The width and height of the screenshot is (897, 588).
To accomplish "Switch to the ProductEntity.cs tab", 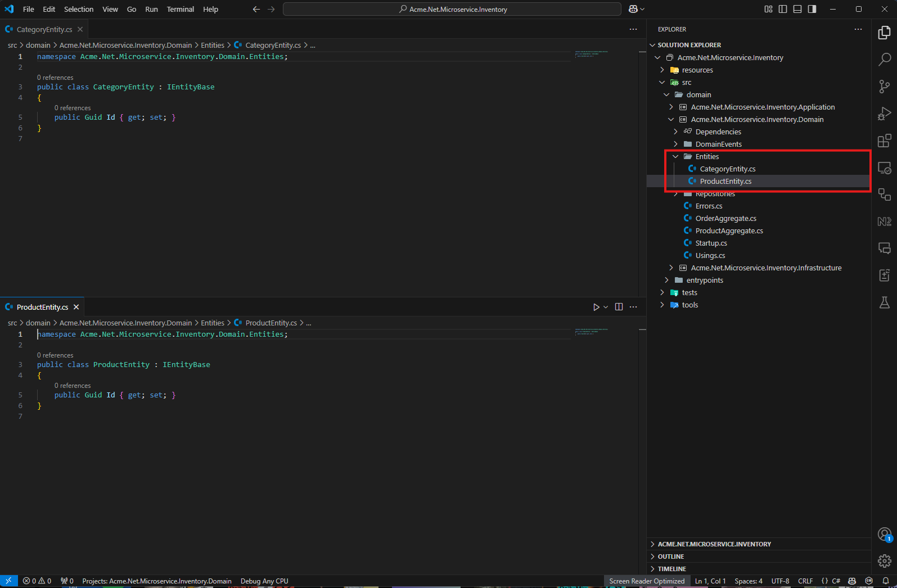I will point(42,307).
